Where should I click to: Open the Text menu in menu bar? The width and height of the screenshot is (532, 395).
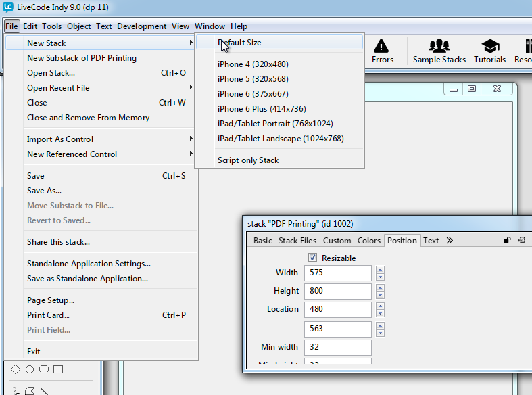pyautogui.click(x=104, y=26)
